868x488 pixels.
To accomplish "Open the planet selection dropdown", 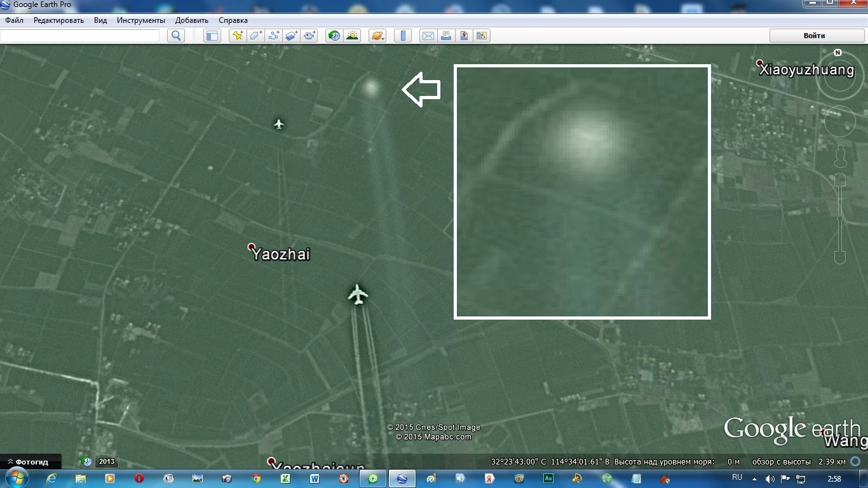I will coord(377,36).
